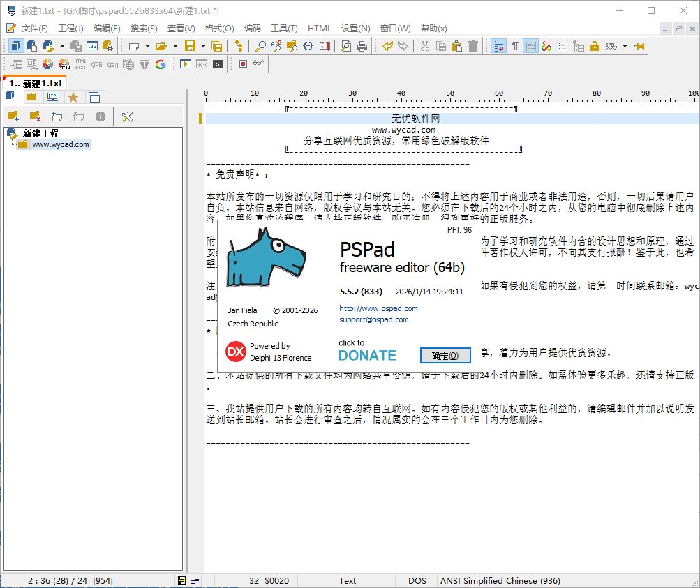Toggle read-only mode with the lock icon
The width and height of the screenshot is (700, 588).
click(x=595, y=47)
